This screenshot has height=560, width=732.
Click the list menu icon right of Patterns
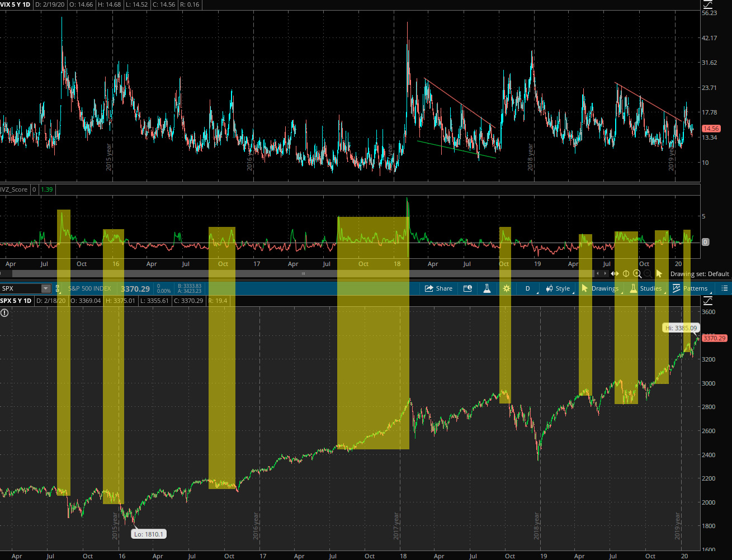pyautogui.click(x=725, y=288)
